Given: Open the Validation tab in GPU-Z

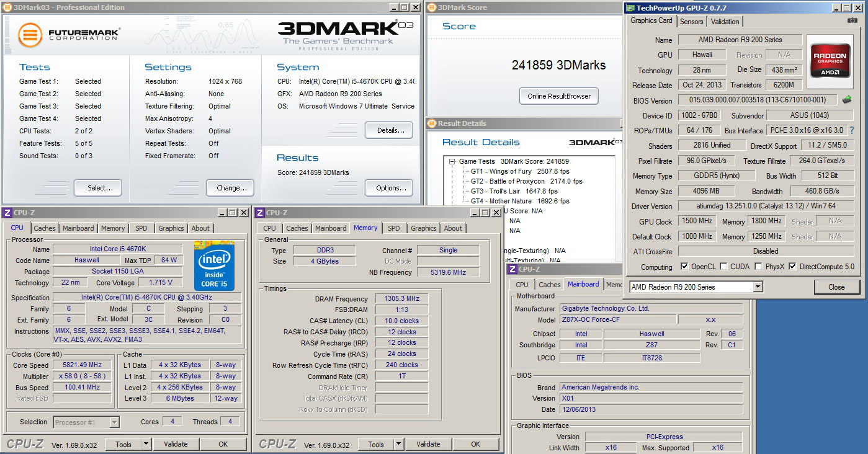Looking at the screenshot, I should tap(725, 22).
